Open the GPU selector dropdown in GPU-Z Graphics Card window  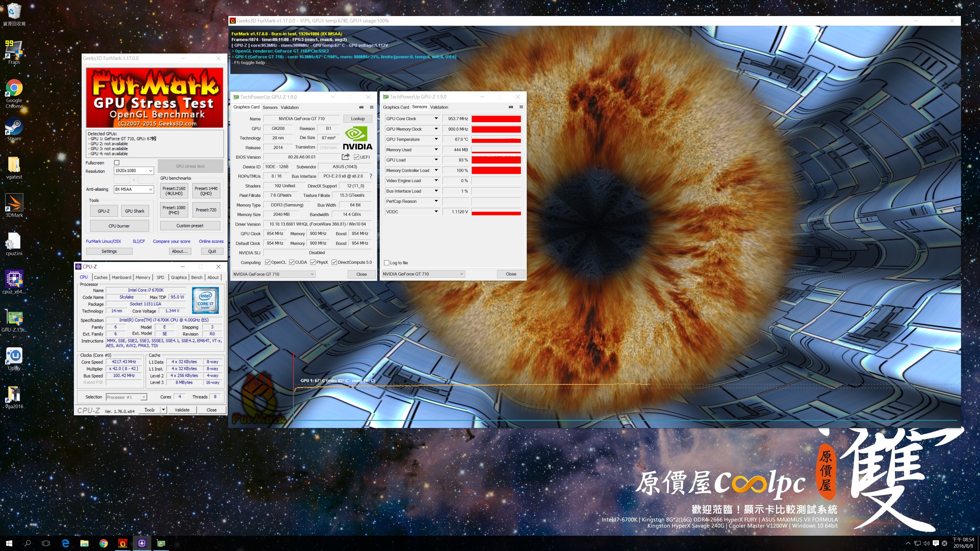click(274, 274)
